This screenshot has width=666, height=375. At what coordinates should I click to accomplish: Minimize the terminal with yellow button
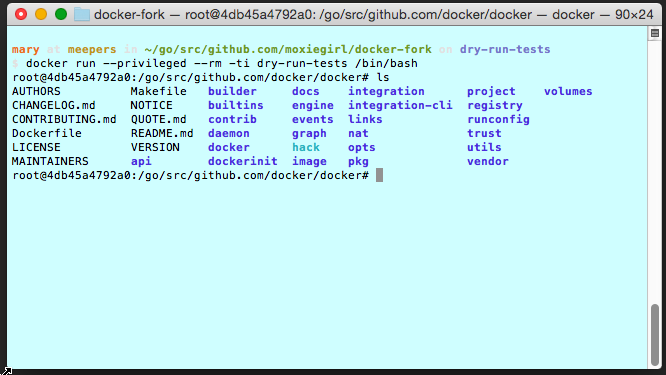(x=41, y=14)
